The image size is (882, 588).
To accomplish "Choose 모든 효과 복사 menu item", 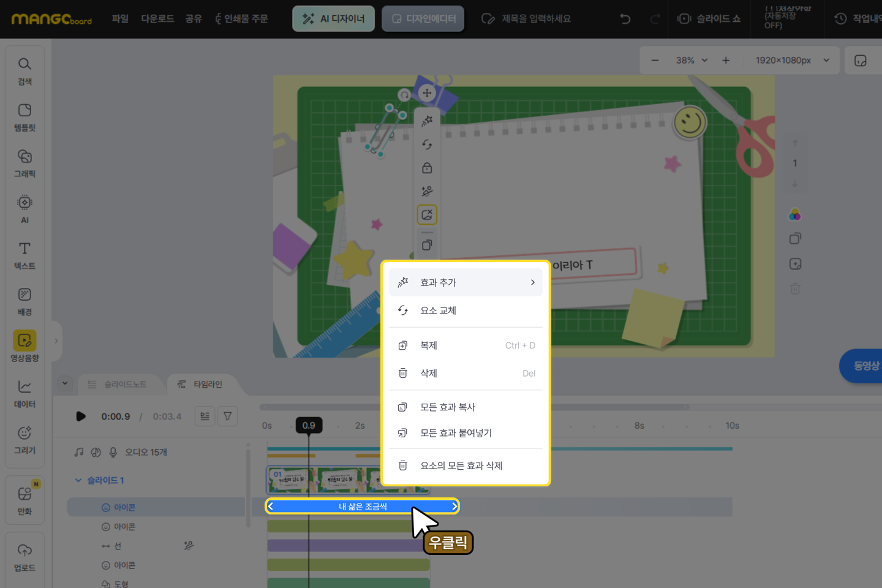I will click(466, 407).
